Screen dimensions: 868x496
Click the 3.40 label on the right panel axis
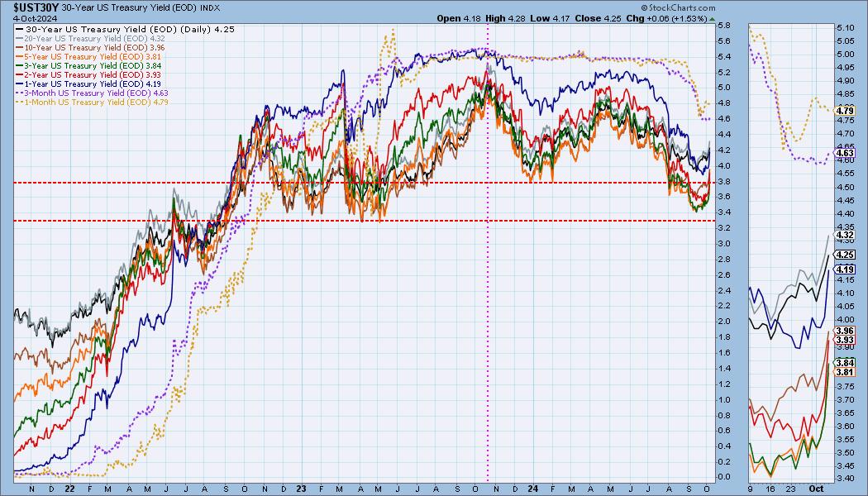pos(845,479)
